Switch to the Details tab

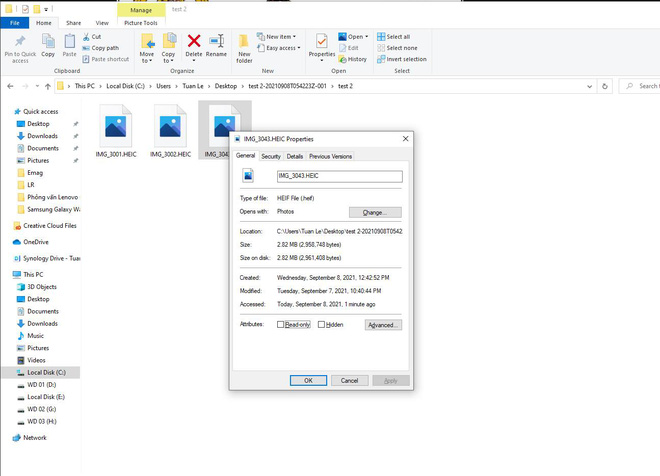click(295, 156)
